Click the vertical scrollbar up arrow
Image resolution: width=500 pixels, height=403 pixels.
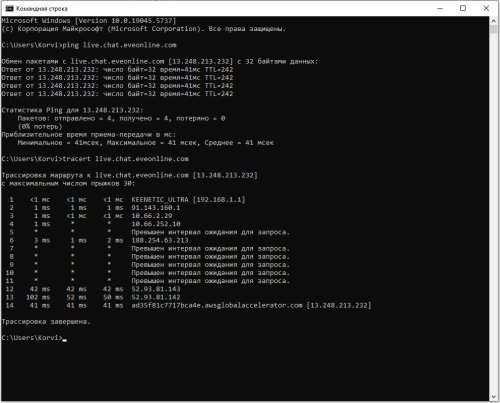pos(494,21)
